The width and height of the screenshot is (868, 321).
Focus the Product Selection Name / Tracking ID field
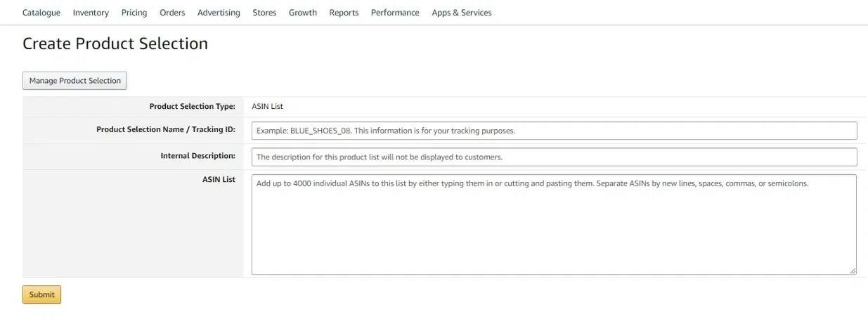(x=554, y=131)
